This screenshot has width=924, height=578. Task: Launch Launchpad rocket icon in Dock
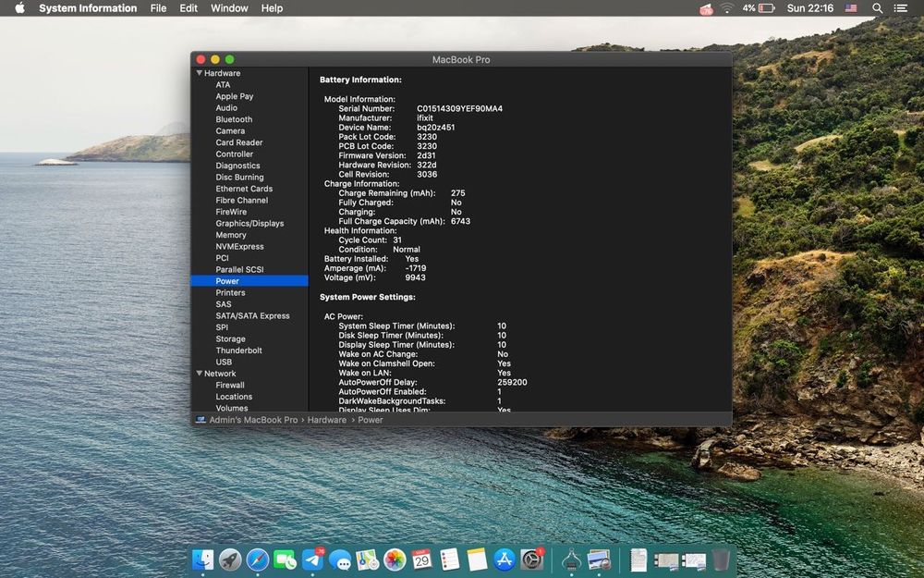pyautogui.click(x=230, y=560)
